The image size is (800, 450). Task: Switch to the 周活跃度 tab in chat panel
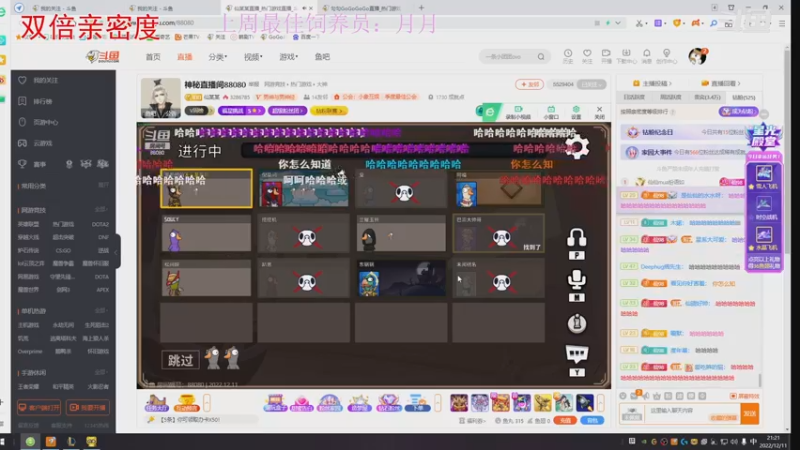pos(670,97)
